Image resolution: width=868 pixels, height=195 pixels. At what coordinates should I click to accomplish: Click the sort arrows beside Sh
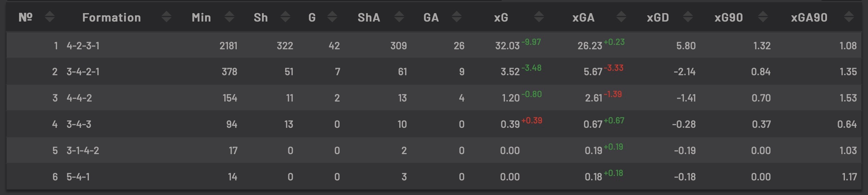(x=285, y=17)
